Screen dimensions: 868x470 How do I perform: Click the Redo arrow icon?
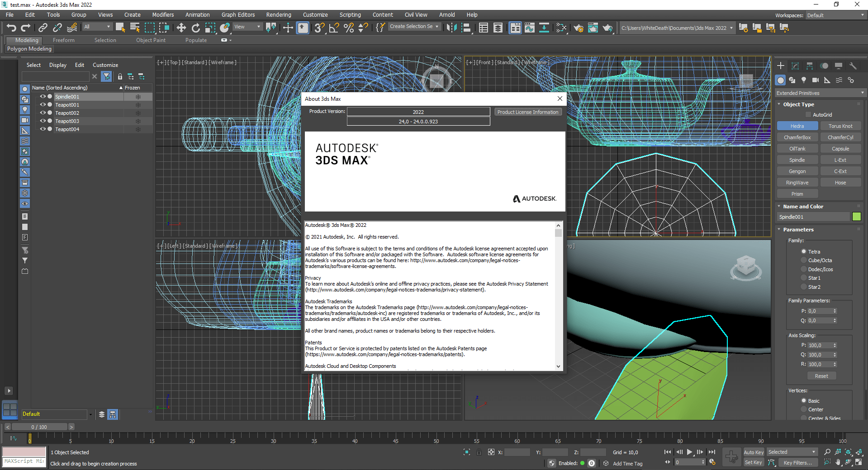(26, 28)
